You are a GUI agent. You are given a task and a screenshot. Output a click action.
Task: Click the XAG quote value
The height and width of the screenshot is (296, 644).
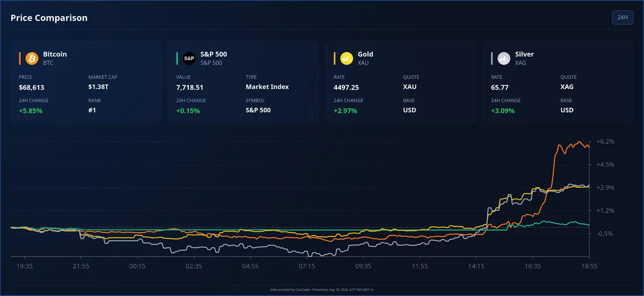tap(568, 87)
